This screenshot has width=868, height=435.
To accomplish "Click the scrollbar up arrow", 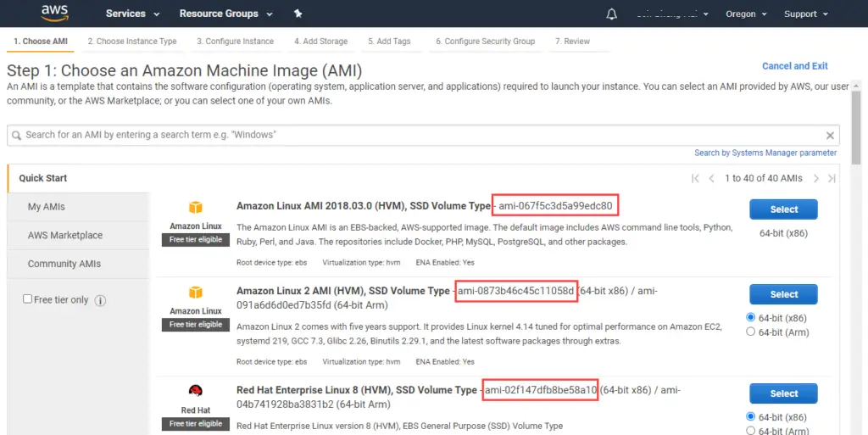I will click(x=856, y=86).
